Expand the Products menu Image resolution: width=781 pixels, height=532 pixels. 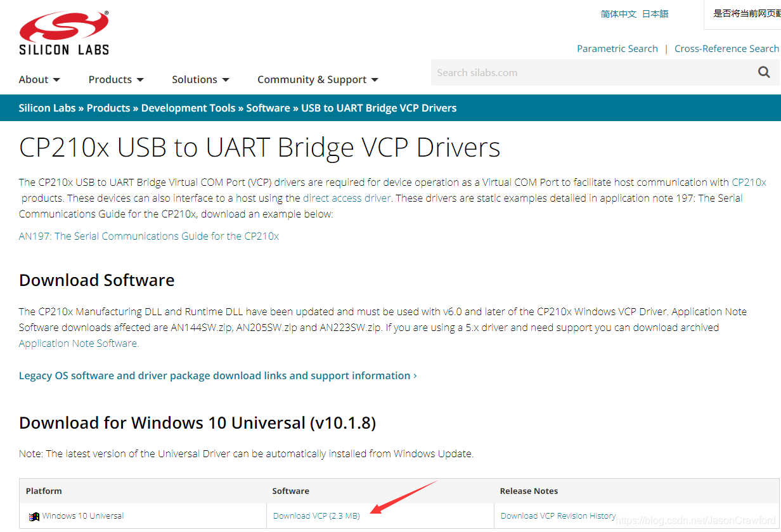[116, 79]
